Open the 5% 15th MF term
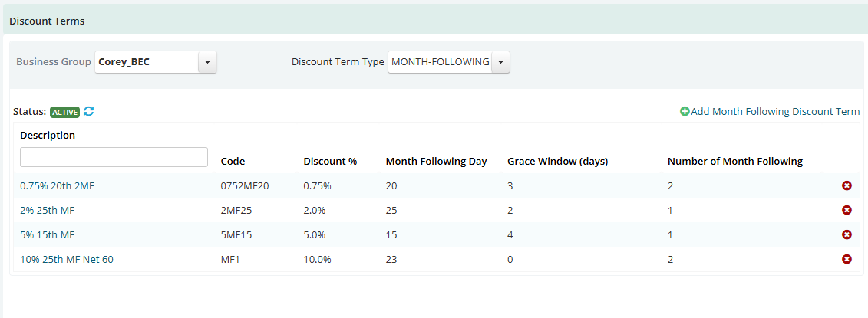The image size is (868, 318). [47, 235]
